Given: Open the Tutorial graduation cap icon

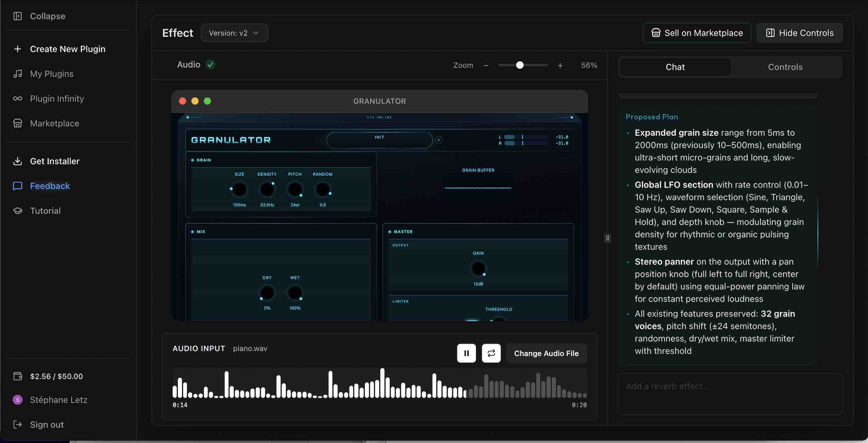Looking at the screenshot, I should coord(17,211).
